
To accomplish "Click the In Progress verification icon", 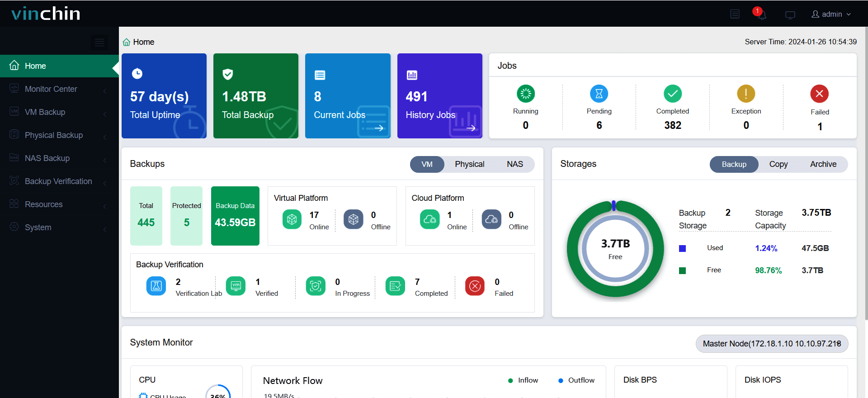I will [x=316, y=286].
